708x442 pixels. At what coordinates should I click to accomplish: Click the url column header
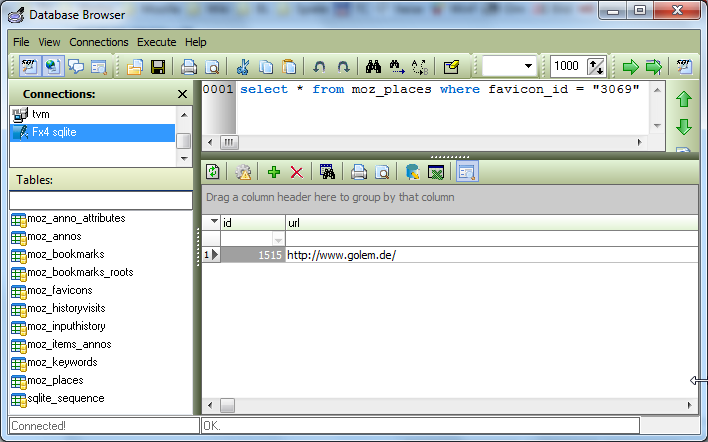[x=490, y=222]
